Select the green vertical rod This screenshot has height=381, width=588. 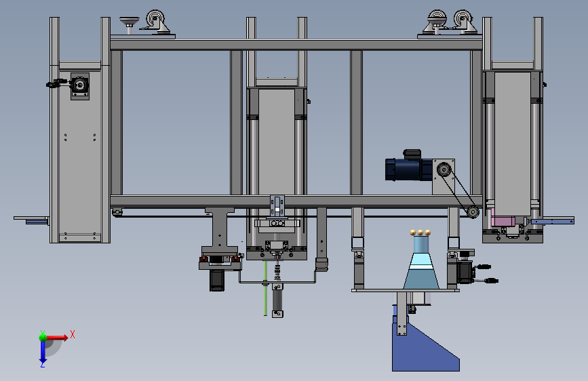point(265,288)
